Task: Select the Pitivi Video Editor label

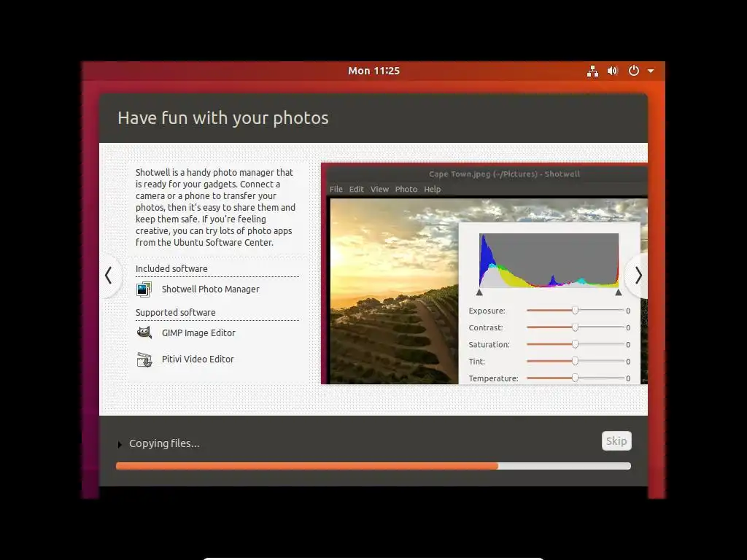Action: pyautogui.click(x=198, y=359)
